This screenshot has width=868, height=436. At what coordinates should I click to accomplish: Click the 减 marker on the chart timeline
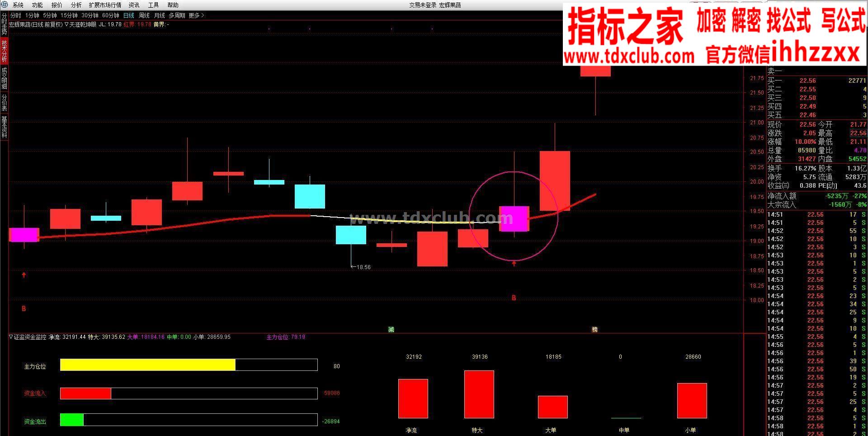(391, 329)
